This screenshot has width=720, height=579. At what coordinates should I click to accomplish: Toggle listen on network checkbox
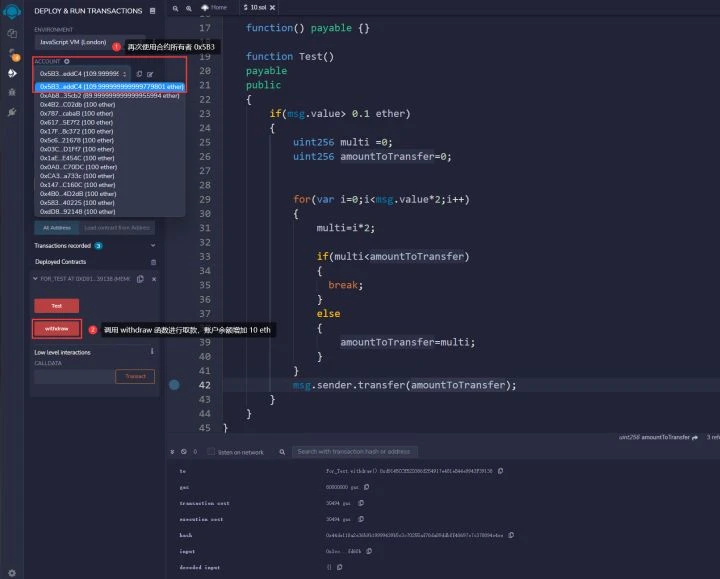[x=211, y=452]
